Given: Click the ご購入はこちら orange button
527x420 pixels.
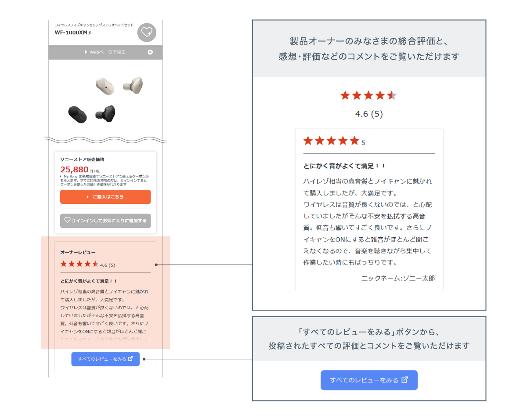Looking at the screenshot, I should tap(105, 197).
